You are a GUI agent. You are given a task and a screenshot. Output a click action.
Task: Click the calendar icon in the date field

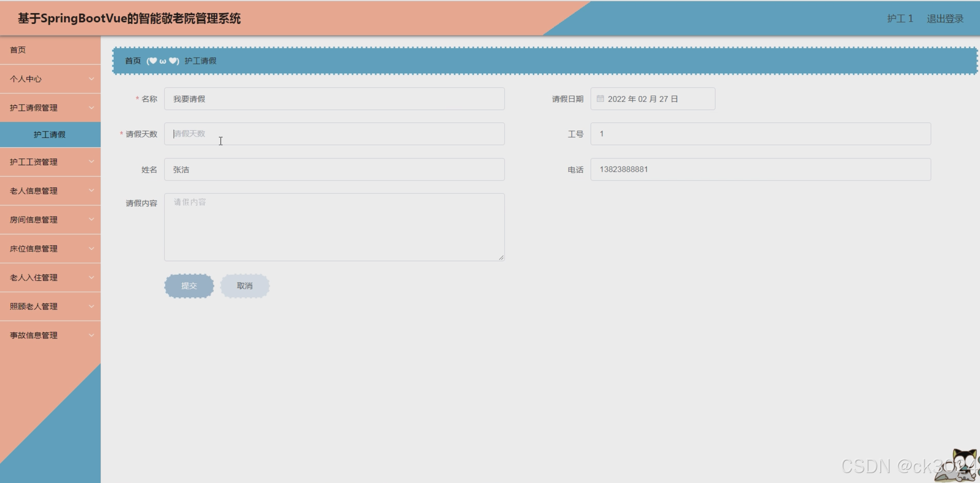point(600,99)
